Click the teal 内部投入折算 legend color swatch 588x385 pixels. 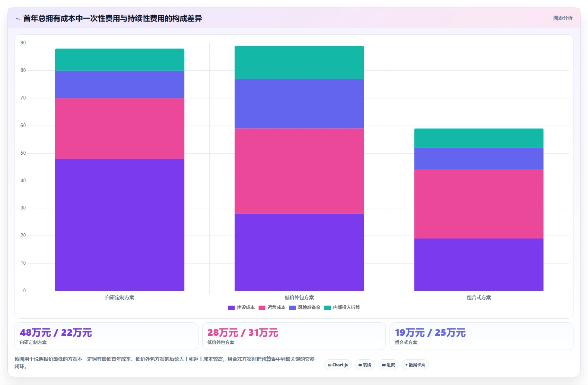click(327, 307)
